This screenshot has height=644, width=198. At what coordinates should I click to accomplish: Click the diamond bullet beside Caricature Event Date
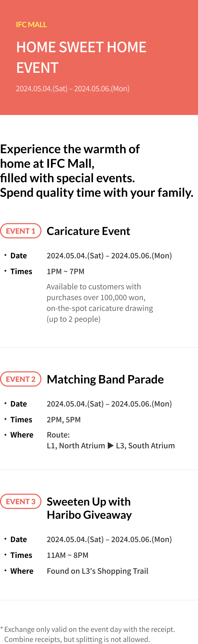click(5, 255)
